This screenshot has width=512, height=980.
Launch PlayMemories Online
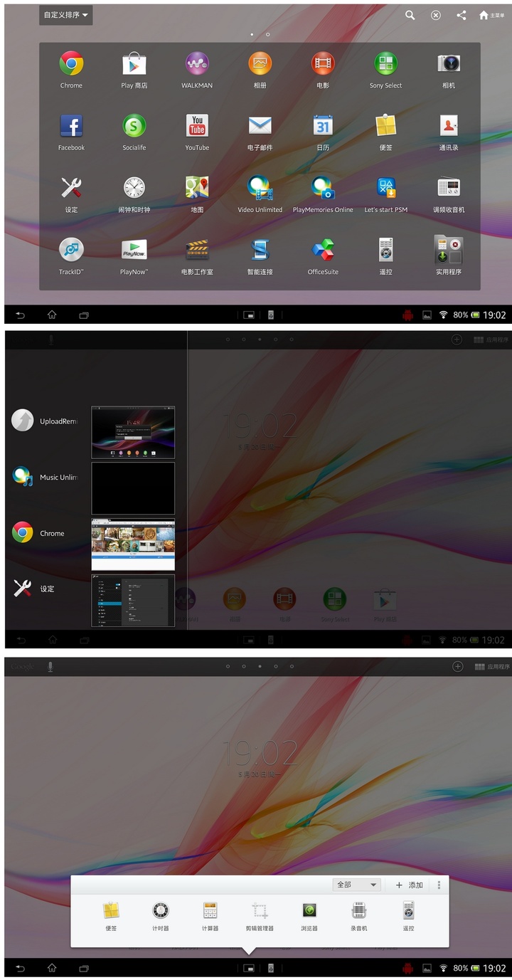click(323, 194)
